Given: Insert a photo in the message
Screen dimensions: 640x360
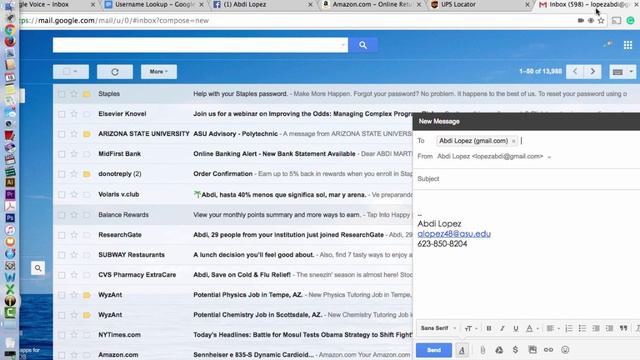Looking at the screenshot, I should point(532,350).
